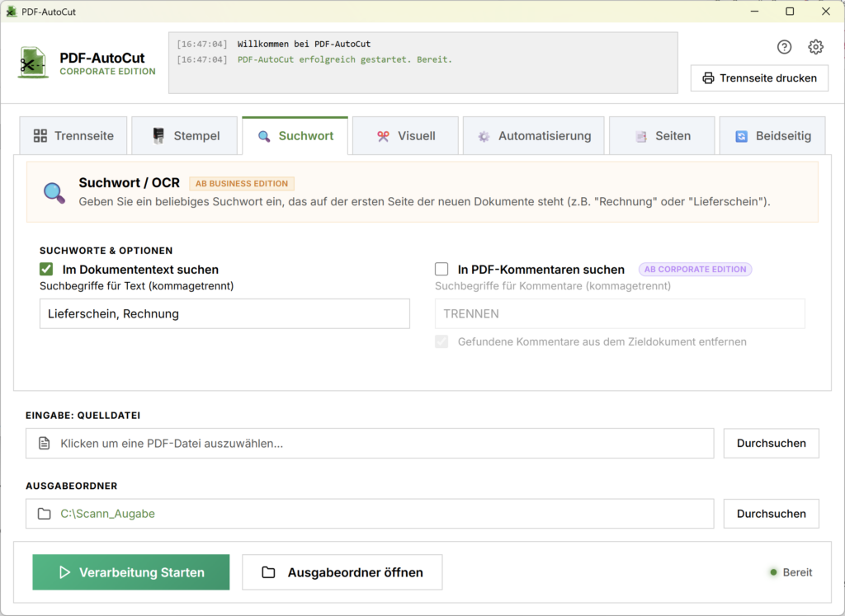Open the Visuell tab
845x616 pixels.
tap(405, 136)
